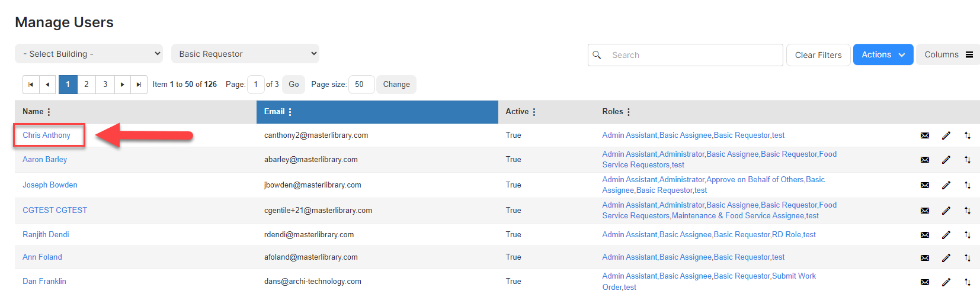Edit Ranjith Dendi with the pencil icon
Image resolution: width=980 pixels, height=294 pixels.
click(x=946, y=235)
